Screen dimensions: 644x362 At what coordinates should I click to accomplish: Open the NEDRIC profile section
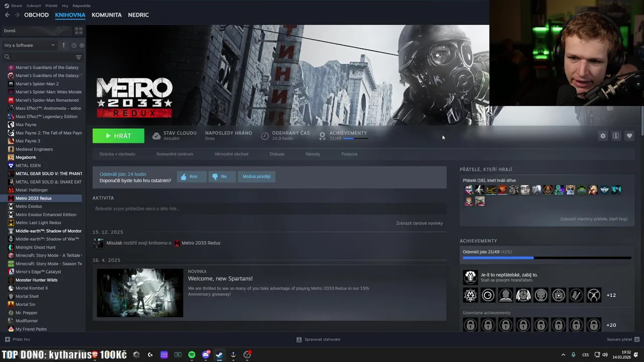point(138,15)
